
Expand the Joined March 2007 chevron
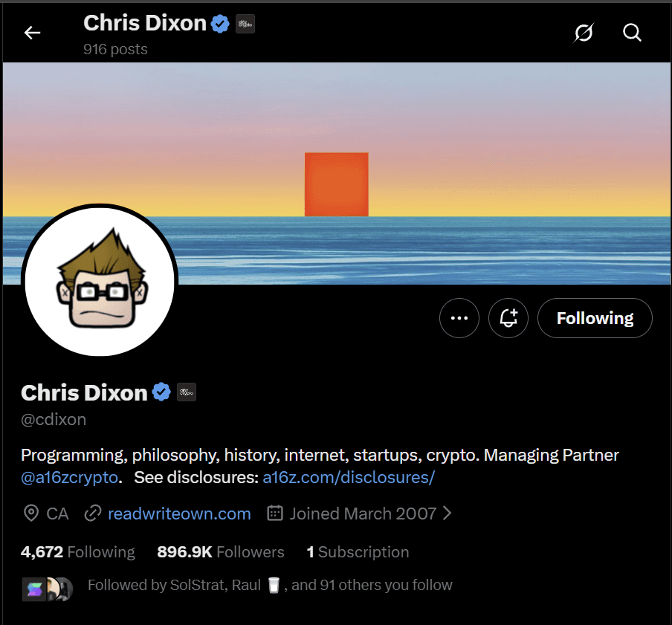tap(447, 513)
